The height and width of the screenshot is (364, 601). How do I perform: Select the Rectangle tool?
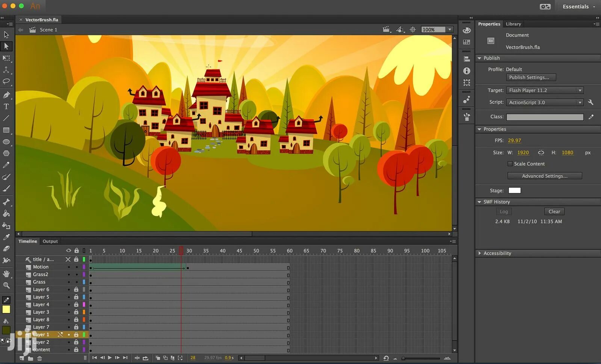6,130
